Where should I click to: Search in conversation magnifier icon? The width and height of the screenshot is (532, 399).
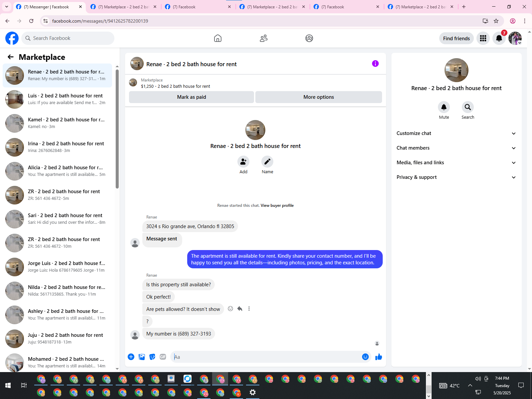click(x=468, y=107)
